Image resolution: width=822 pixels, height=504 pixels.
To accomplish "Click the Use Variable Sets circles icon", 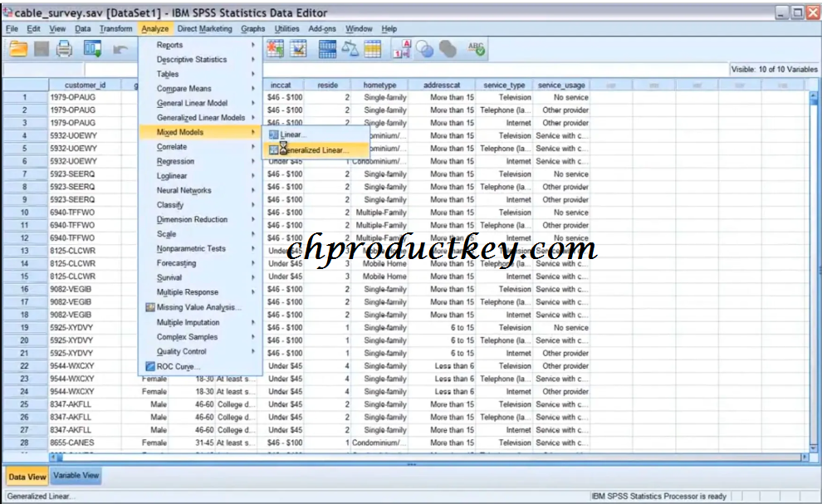I will tap(424, 49).
